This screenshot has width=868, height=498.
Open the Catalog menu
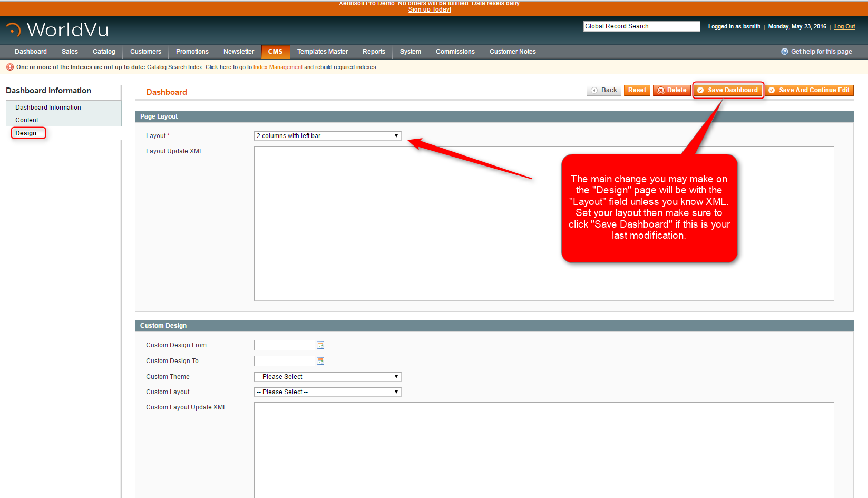104,52
